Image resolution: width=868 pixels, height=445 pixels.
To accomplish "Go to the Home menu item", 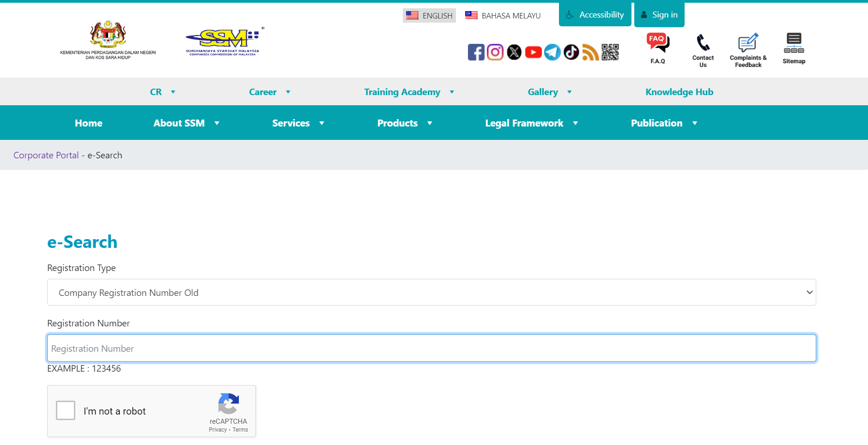I will 89,123.
